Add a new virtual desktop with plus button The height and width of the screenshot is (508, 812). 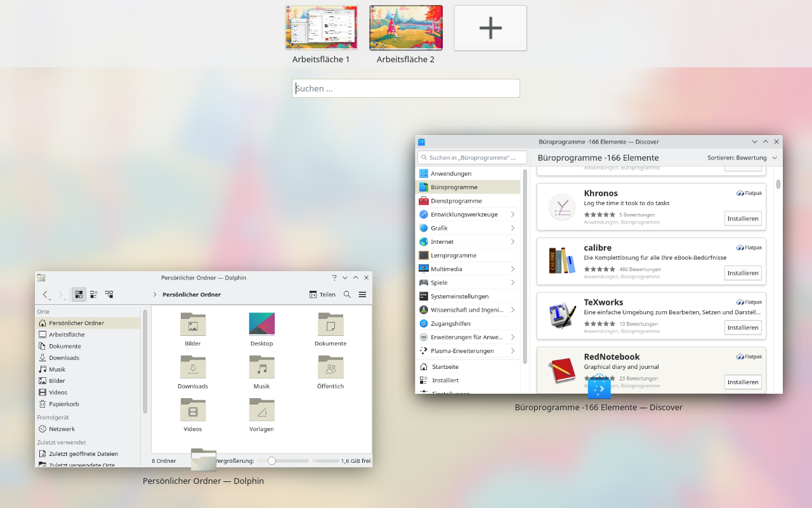(490, 27)
